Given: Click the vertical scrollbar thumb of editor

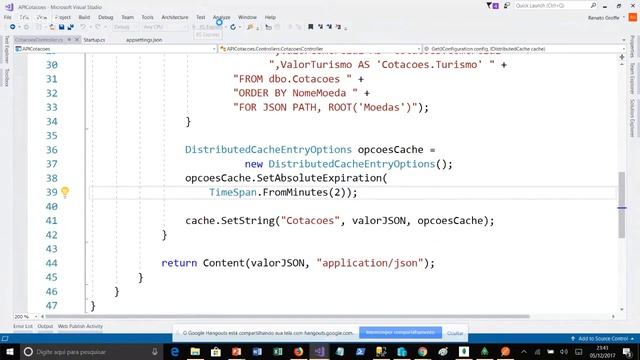Looking at the screenshot, I should (622, 205).
